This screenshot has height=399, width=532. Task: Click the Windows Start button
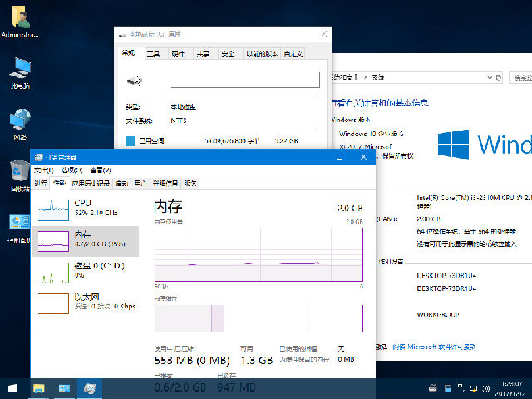pos(12,388)
